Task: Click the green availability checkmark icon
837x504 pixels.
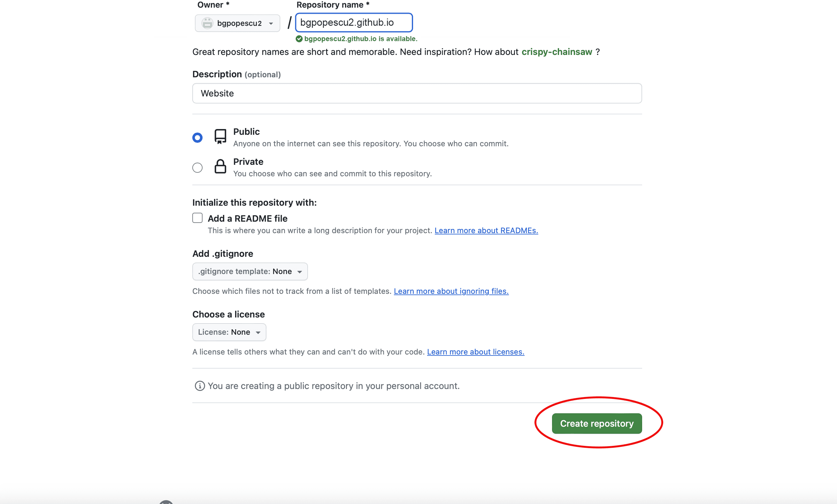Action: [299, 39]
